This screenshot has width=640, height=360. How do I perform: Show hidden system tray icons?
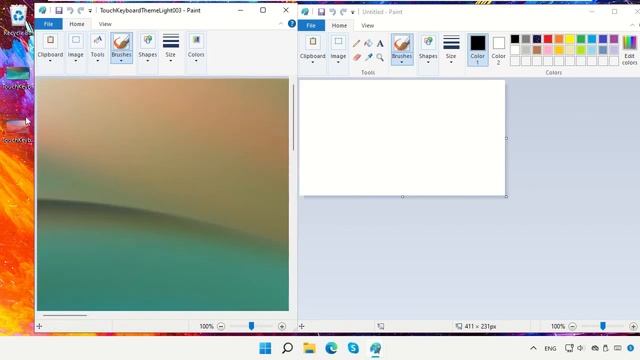(x=533, y=348)
